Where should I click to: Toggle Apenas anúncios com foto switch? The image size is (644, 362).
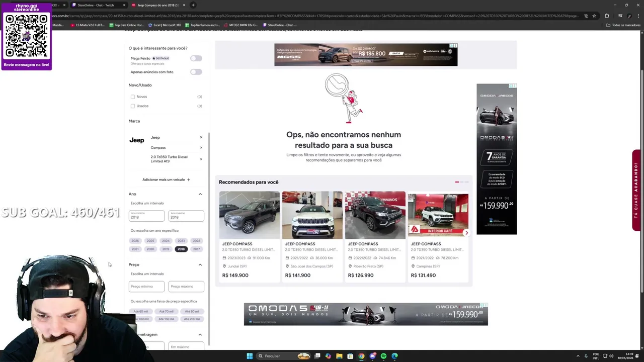196,72
